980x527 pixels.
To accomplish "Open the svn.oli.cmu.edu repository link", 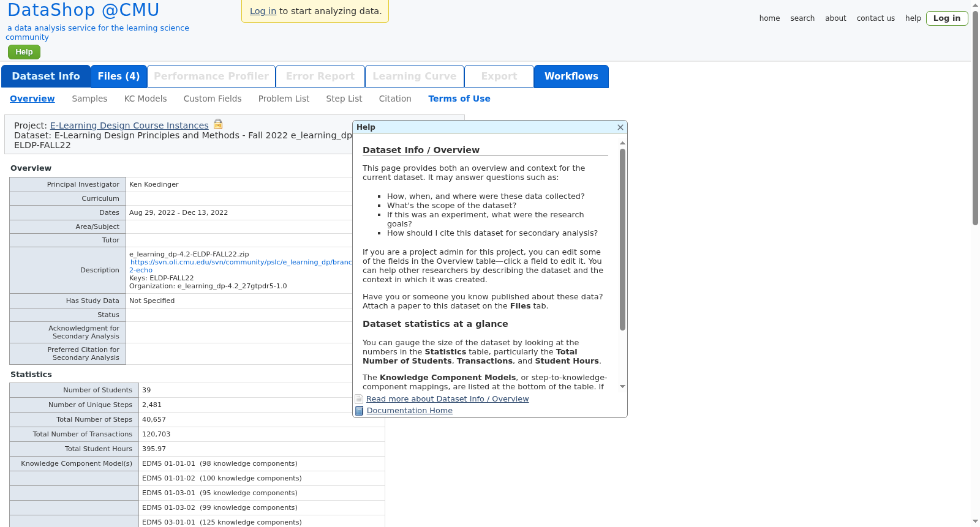I will [x=241, y=266].
